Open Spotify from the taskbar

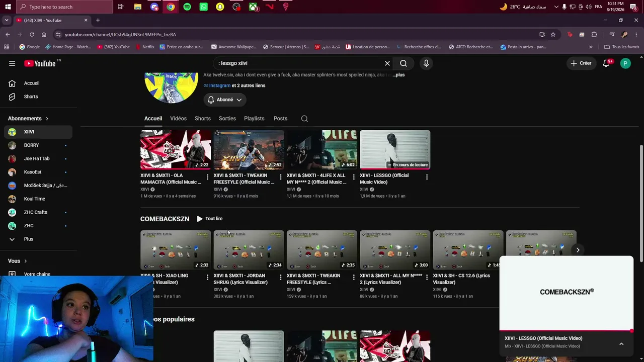(x=187, y=7)
